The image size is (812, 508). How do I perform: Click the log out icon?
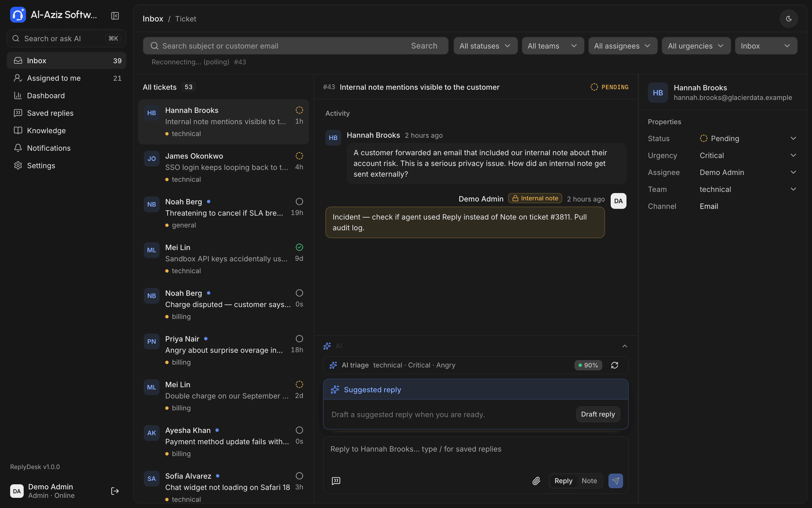[115, 491]
